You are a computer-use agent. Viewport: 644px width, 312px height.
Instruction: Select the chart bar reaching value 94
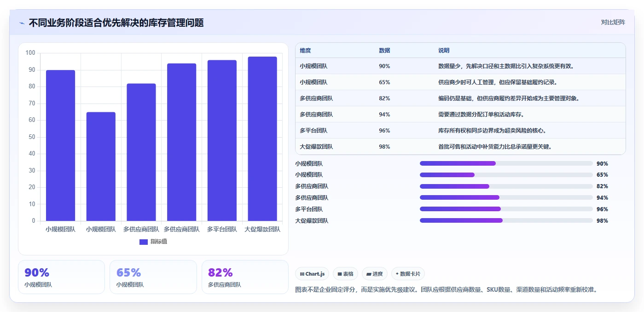pyautogui.click(x=181, y=142)
